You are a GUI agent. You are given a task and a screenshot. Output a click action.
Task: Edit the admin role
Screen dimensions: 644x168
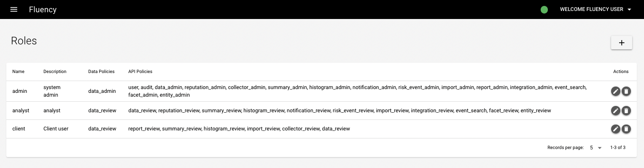[x=616, y=91]
